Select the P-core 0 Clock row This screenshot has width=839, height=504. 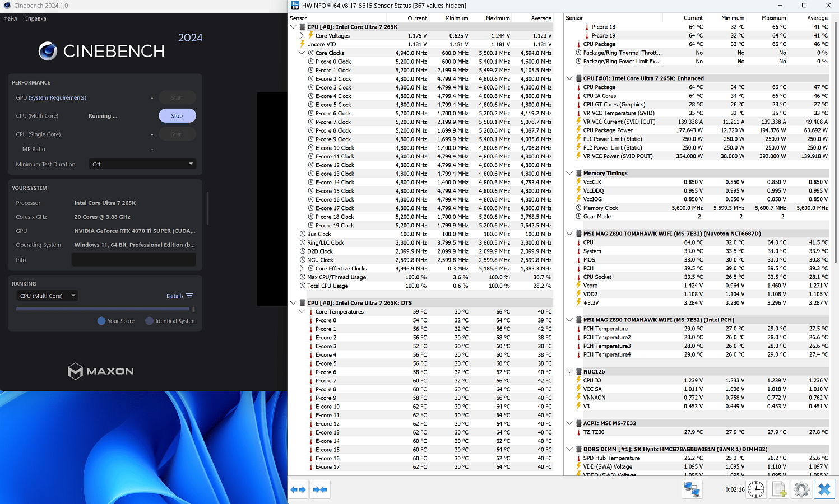pyautogui.click(x=421, y=62)
